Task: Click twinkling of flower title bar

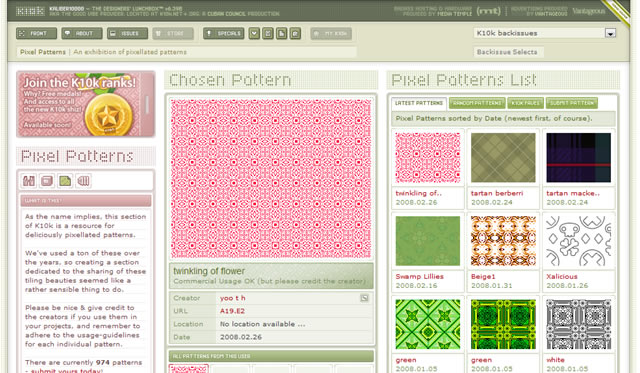Action: pos(271,275)
